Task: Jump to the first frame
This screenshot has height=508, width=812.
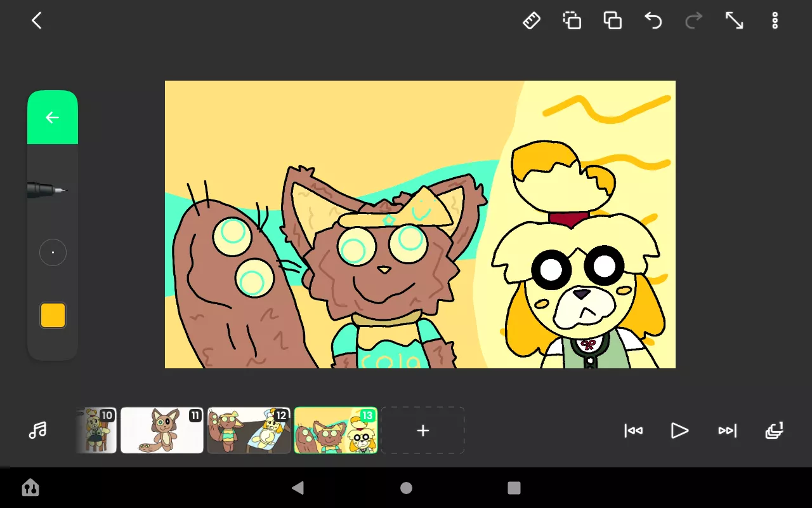Action: coord(633,431)
